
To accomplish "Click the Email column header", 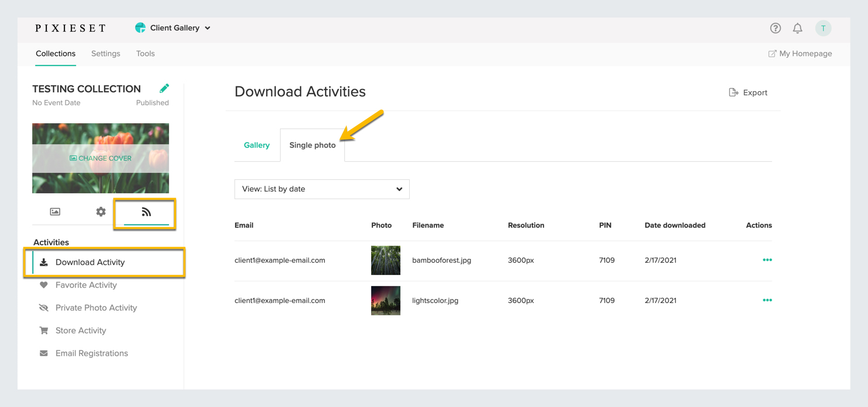I will point(244,225).
